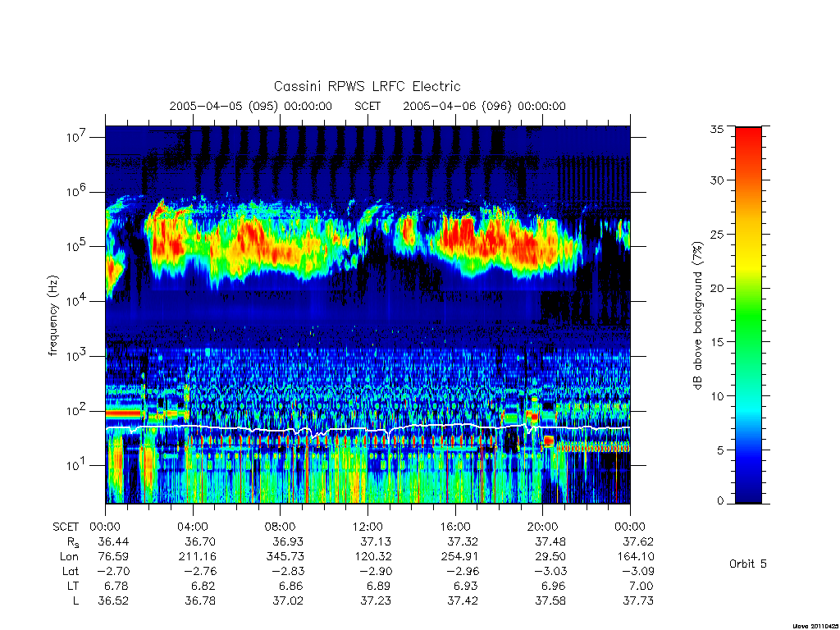Click the 'Cassini RPWS LRFC Electric' plot title

click(x=367, y=86)
